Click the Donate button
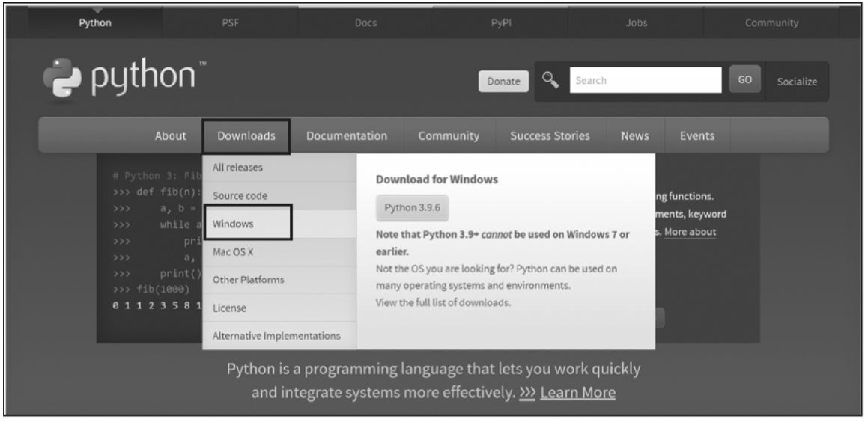The width and height of the screenshot is (868, 422). (x=503, y=82)
